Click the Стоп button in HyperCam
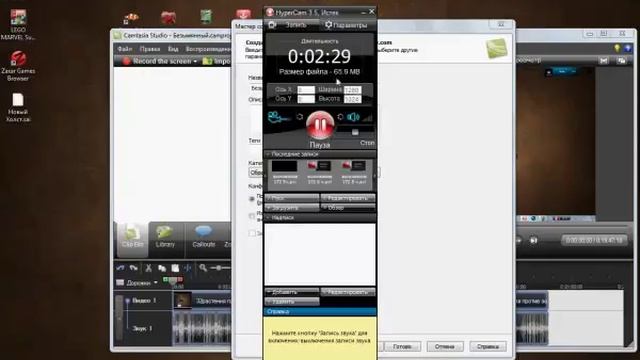The image size is (640, 360). pyautogui.click(x=367, y=143)
